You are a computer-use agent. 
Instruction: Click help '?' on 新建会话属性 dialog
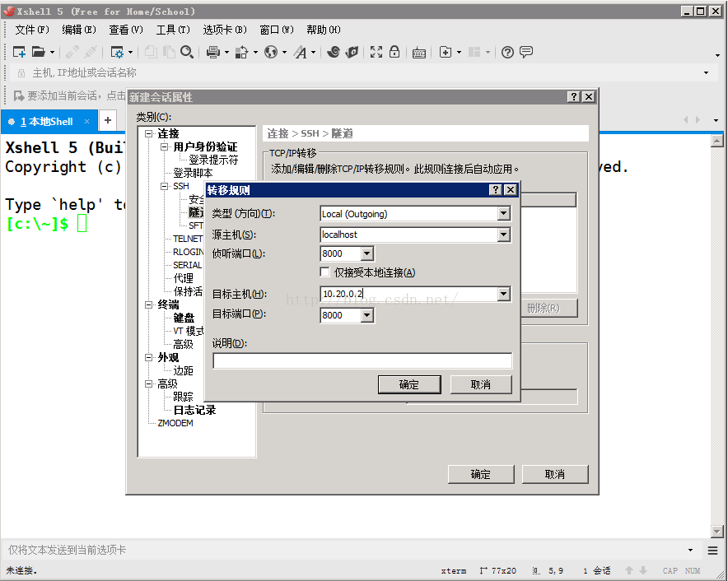click(x=574, y=96)
